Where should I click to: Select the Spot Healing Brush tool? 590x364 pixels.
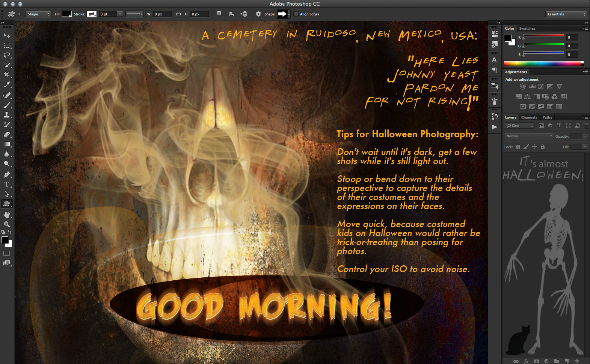pos(7,95)
